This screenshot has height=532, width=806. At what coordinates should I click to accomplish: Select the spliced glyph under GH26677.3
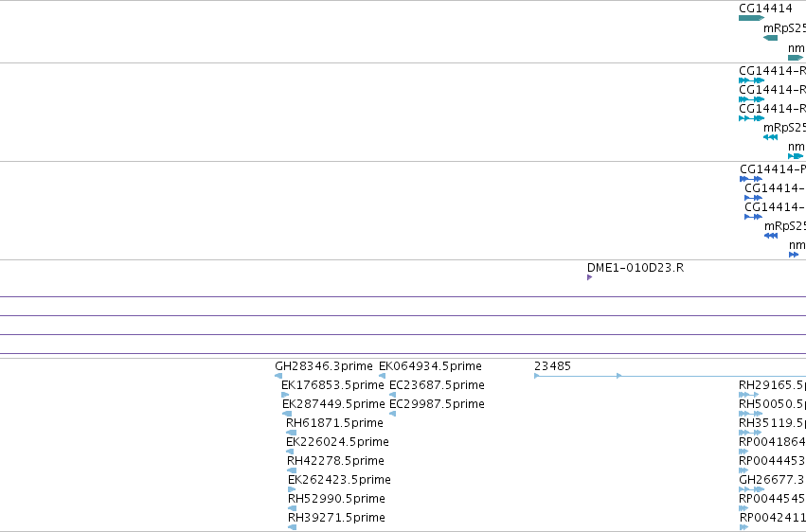(x=751, y=490)
